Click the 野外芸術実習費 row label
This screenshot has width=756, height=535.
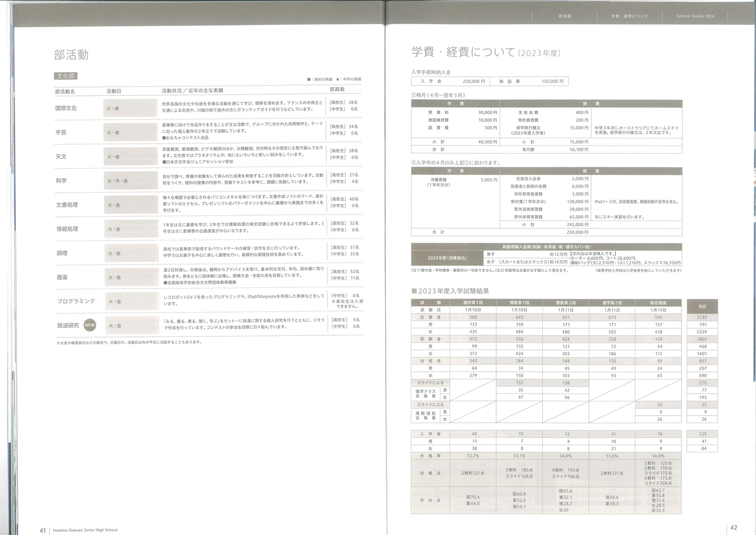527,209
